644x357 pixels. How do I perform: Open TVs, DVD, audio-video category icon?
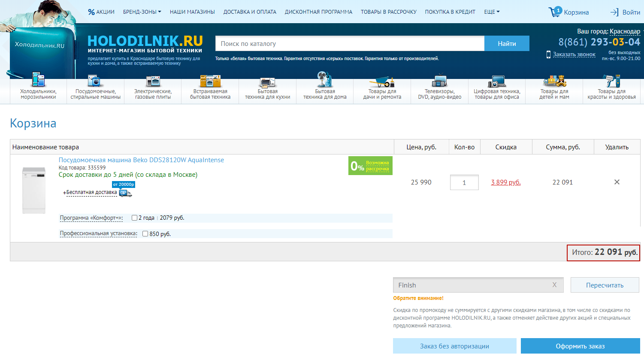tap(439, 81)
